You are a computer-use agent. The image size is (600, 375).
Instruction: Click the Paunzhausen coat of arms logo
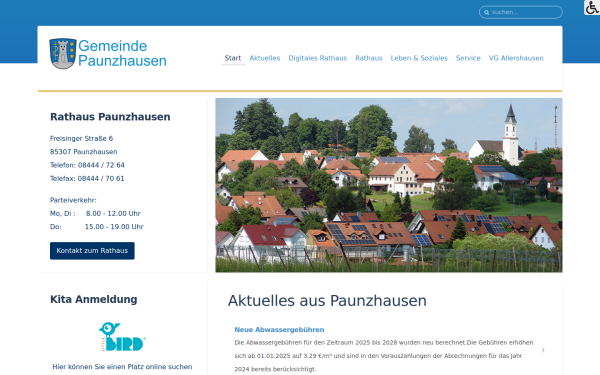coord(63,54)
